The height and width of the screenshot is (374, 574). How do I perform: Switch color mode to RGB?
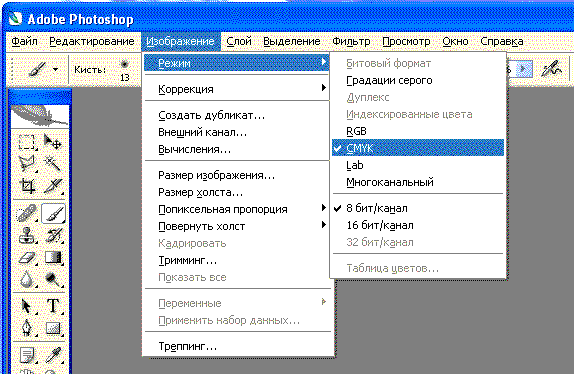(418, 131)
